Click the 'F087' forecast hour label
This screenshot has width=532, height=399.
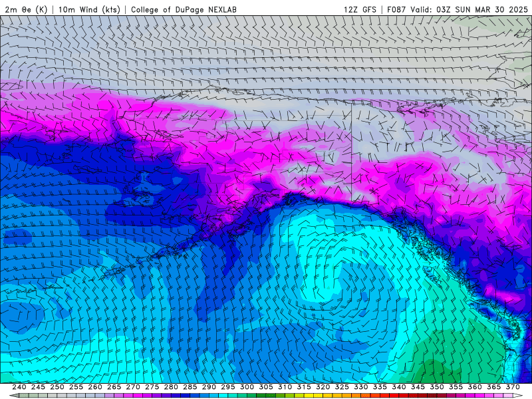pyautogui.click(x=396, y=9)
